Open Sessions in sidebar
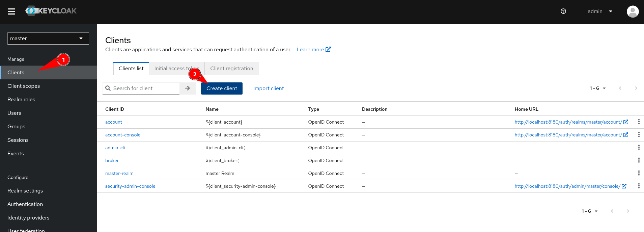The image size is (644, 232). tap(49, 140)
